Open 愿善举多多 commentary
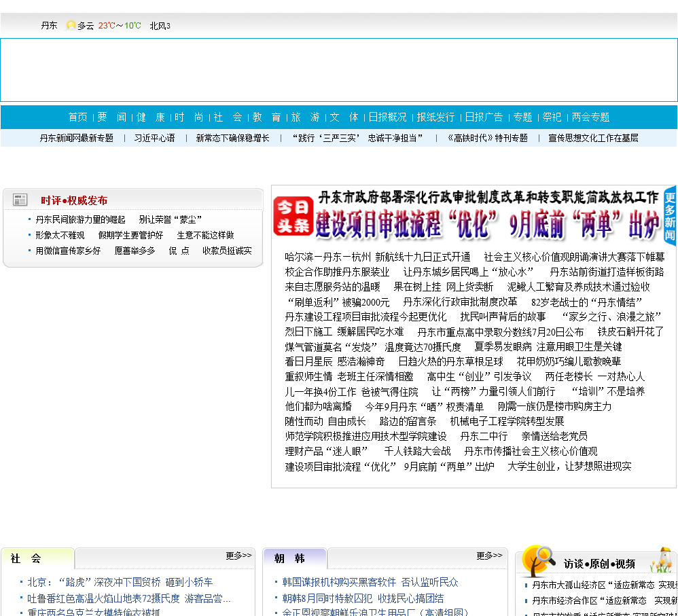Viewport: 678px width, 616px height. click(135, 251)
